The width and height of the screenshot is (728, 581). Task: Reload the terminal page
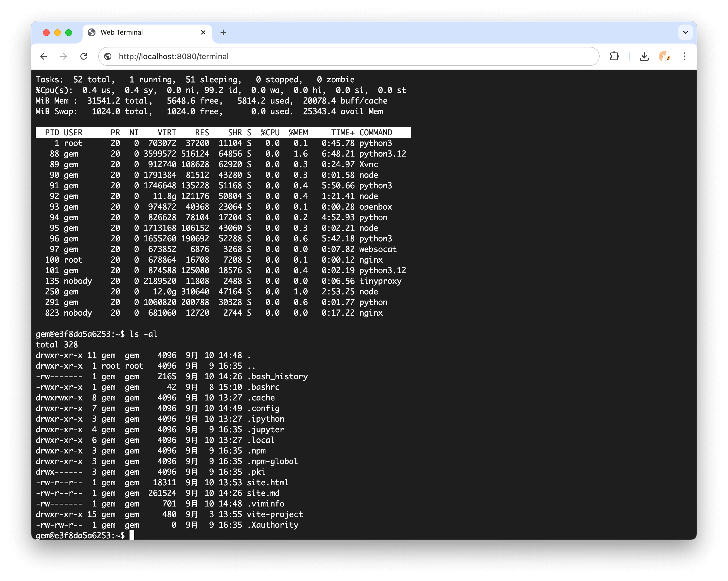coord(84,56)
